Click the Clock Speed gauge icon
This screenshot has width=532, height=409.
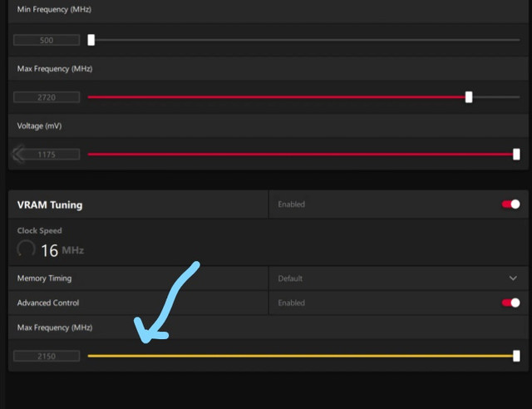26,249
